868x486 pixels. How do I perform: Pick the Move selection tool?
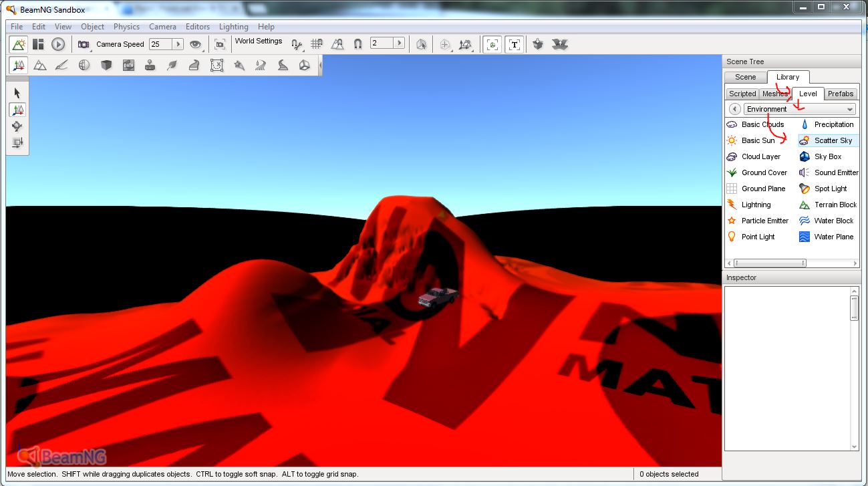17,110
